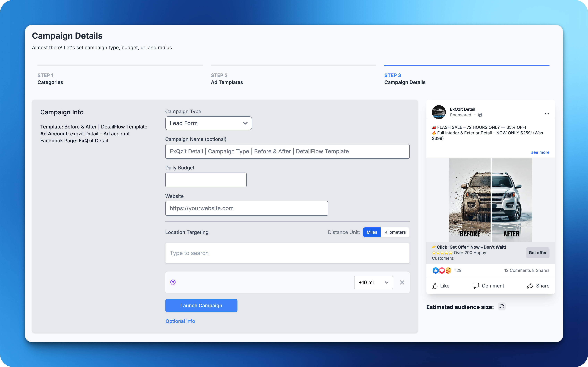The width and height of the screenshot is (588, 367).
Task: Open the three-dot menu on ad preview
Action: (547, 114)
